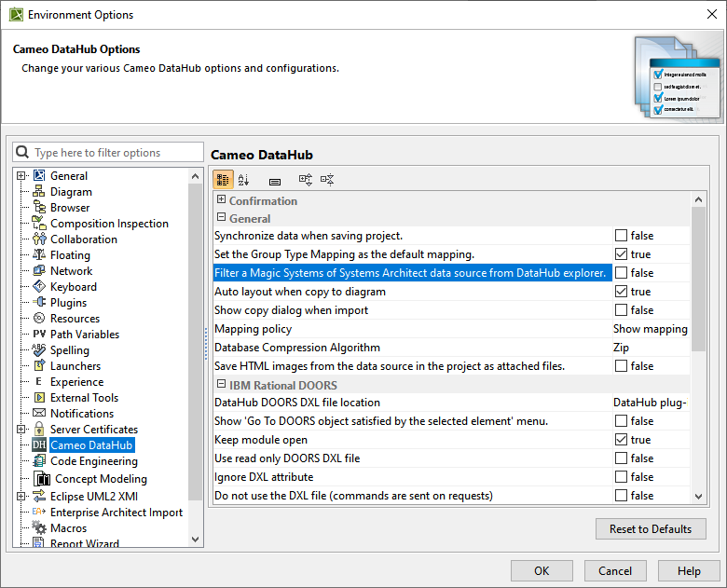Click the filter options search field
This screenshot has height=588, width=727.
point(108,152)
